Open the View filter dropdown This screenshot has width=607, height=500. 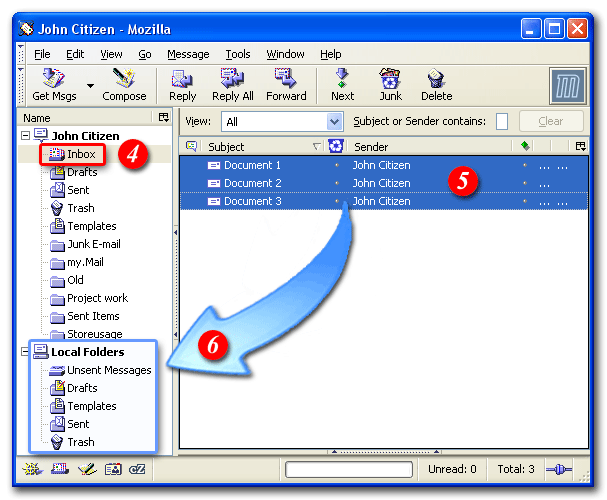[x=334, y=121]
